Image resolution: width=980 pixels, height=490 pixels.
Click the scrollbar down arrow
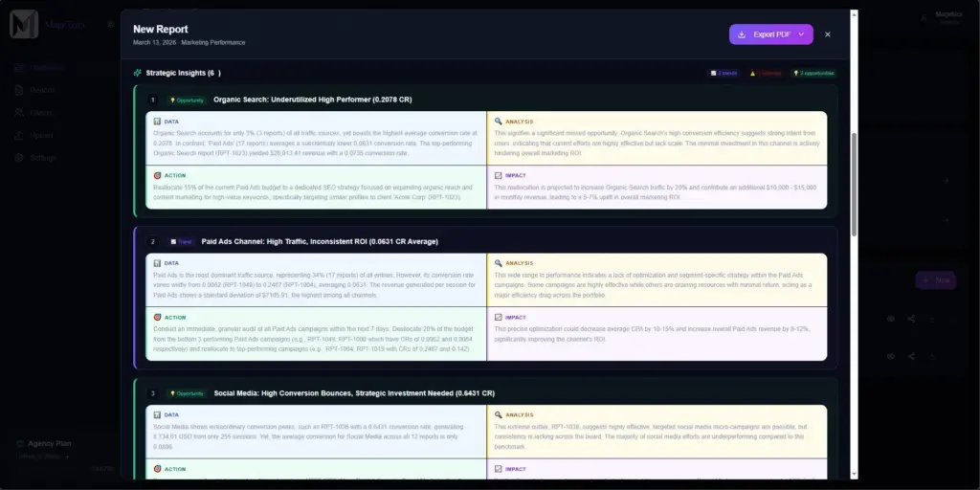click(x=854, y=475)
